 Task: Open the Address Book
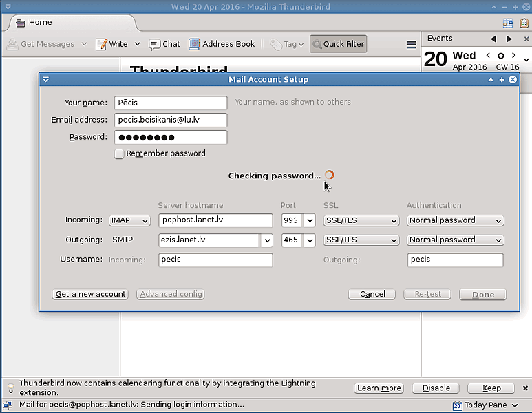[x=222, y=44]
